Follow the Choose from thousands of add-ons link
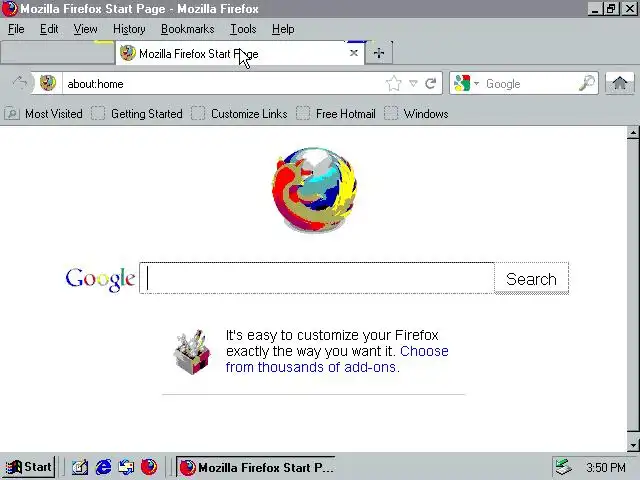Screen dimensions: 640x480 pyautogui.click(x=337, y=359)
